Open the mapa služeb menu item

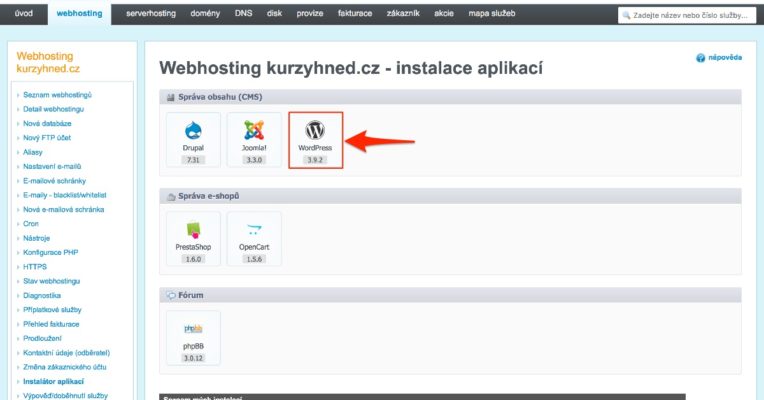492,14
